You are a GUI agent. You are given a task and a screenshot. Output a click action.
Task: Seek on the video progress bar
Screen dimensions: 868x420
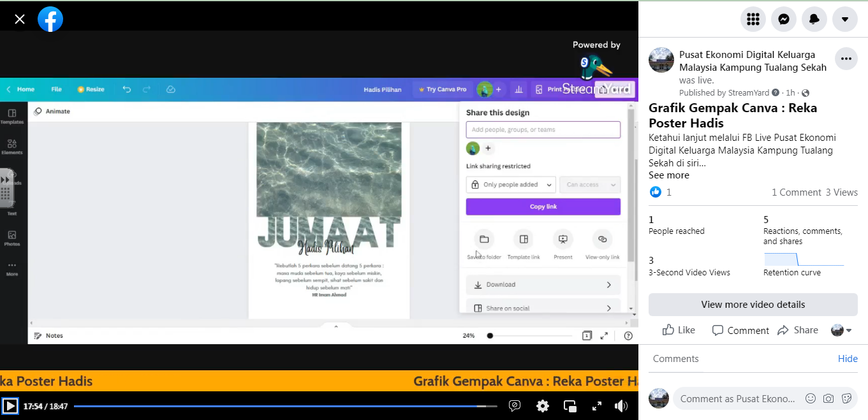coord(285,406)
